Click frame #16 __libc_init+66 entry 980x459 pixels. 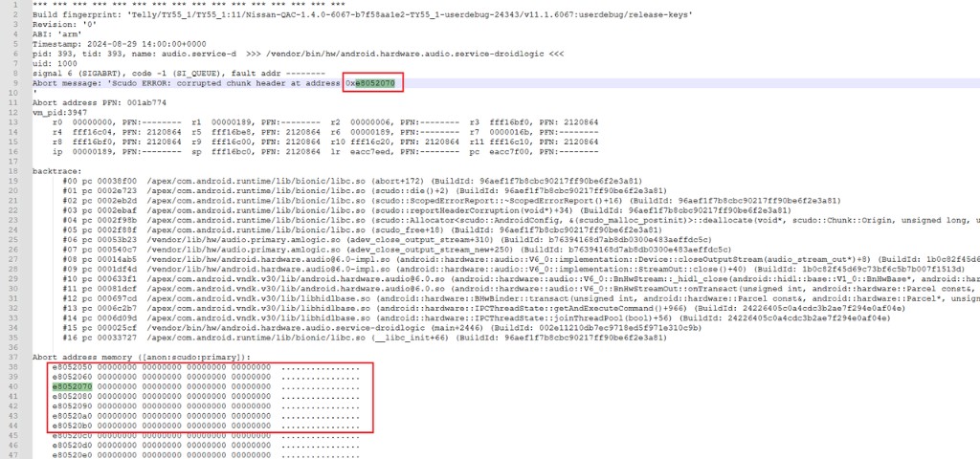(365, 338)
